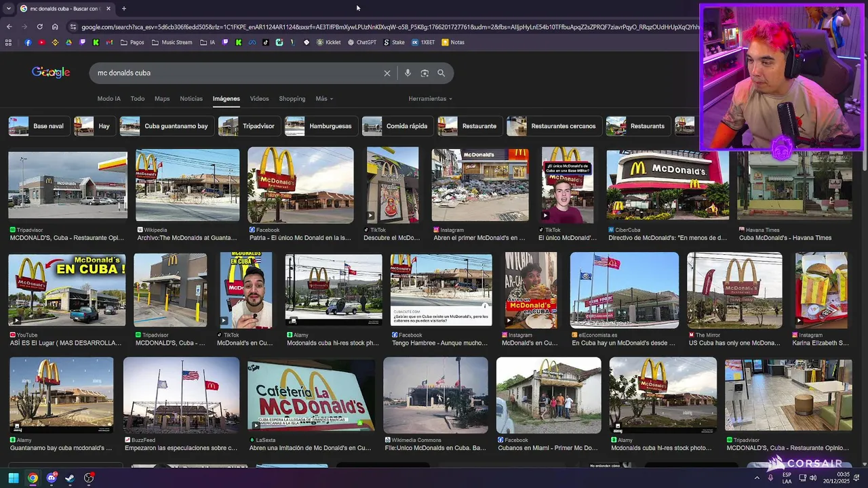Open the IA bookmarks folder
The height and width of the screenshot is (488, 868).
(208, 42)
